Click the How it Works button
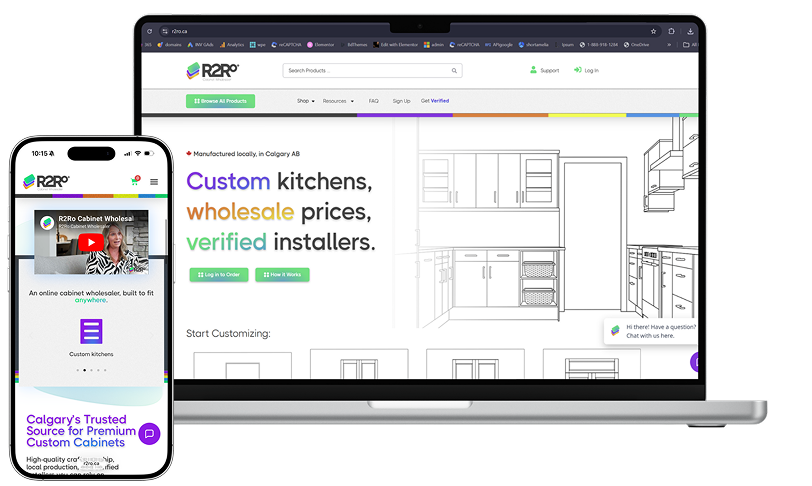 [x=282, y=275]
